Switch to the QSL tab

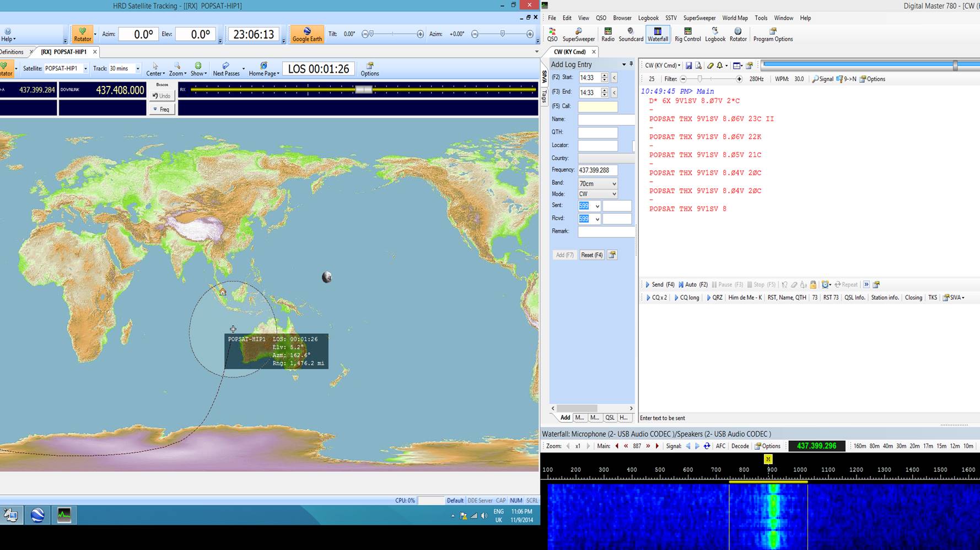610,418
